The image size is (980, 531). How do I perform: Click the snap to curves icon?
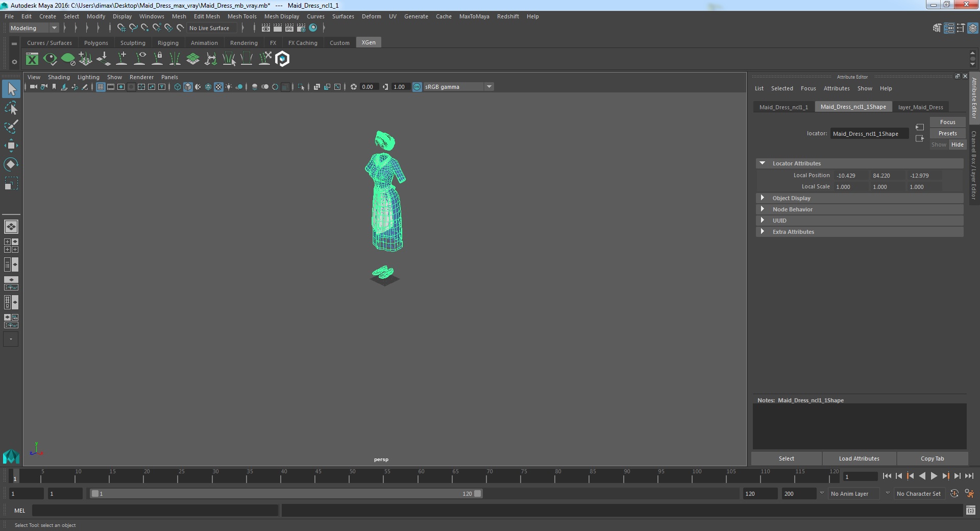pyautogui.click(x=133, y=28)
